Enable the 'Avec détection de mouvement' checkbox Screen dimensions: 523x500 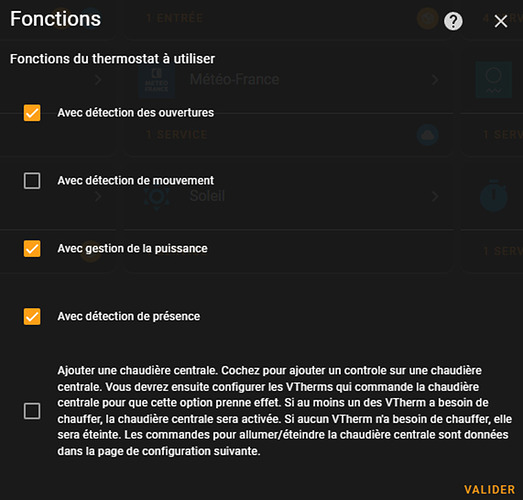[32, 180]
